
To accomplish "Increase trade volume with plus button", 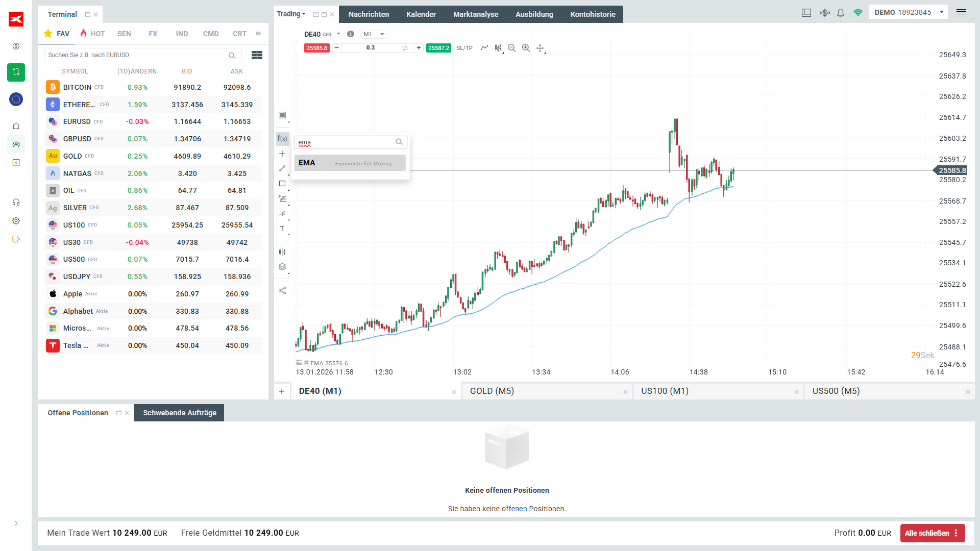I will pyautogui.click(x=419, y=48).
